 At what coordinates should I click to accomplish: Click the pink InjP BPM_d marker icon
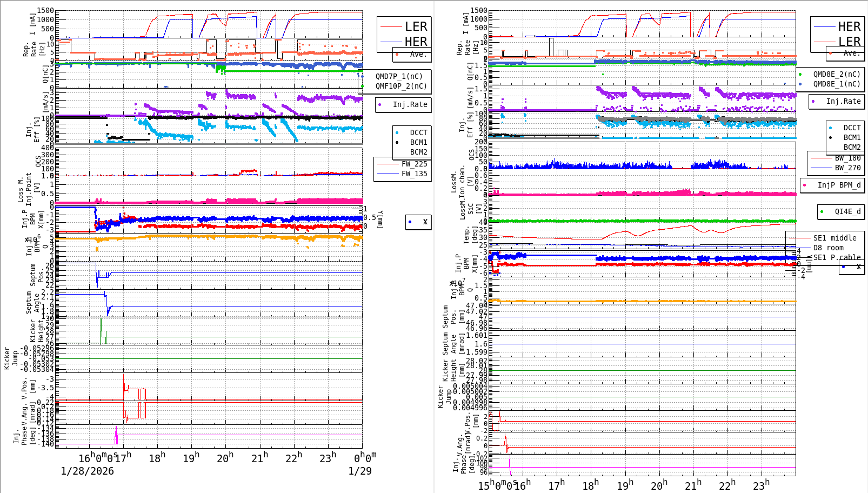805,185
